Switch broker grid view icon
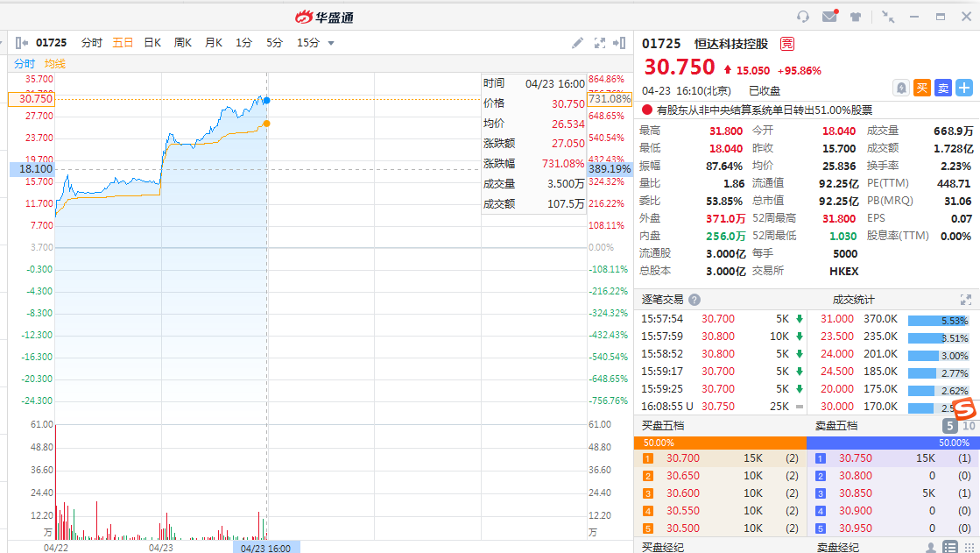The image size is (980, 553). pyautogui.click(x=969, y=548)
